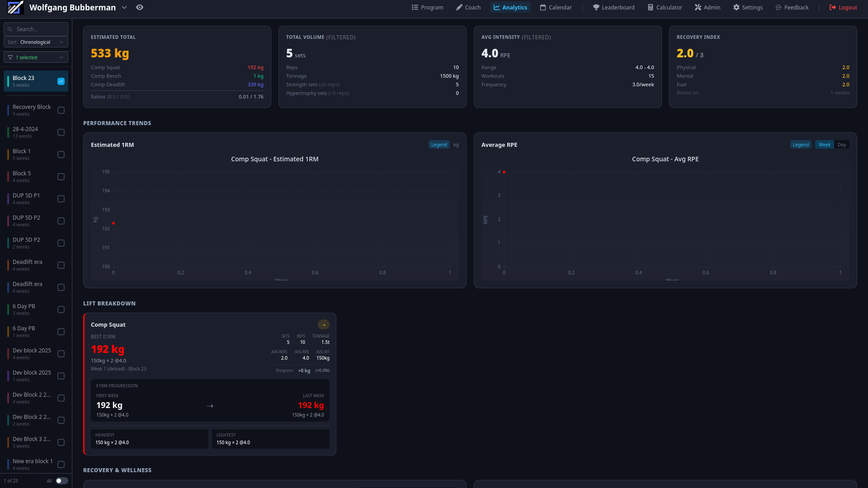The height and width of the screenshot is (488, 868).
Task: Open Comp Squat details via the arrow icon
Action: 324,324
